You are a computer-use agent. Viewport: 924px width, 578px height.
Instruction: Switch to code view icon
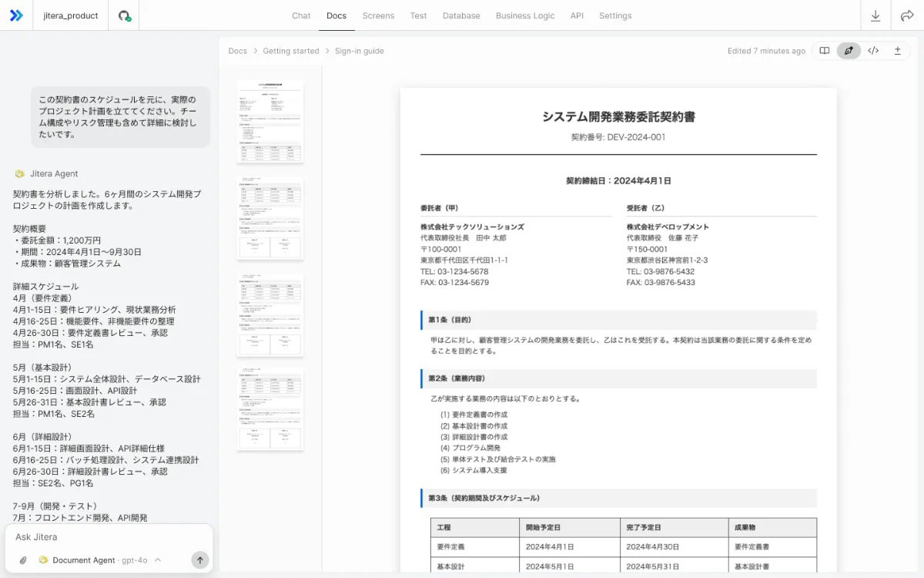[873, 51]
